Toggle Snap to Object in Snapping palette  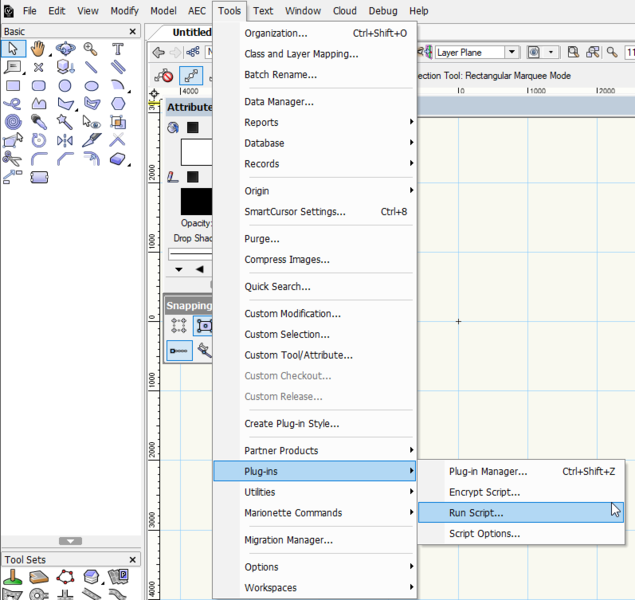204,326
